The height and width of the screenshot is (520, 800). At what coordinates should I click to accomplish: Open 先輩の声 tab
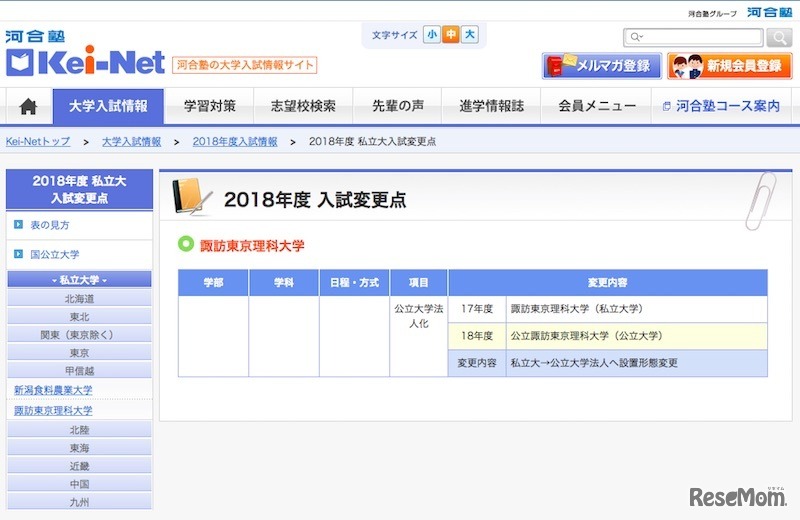(397, 106)
